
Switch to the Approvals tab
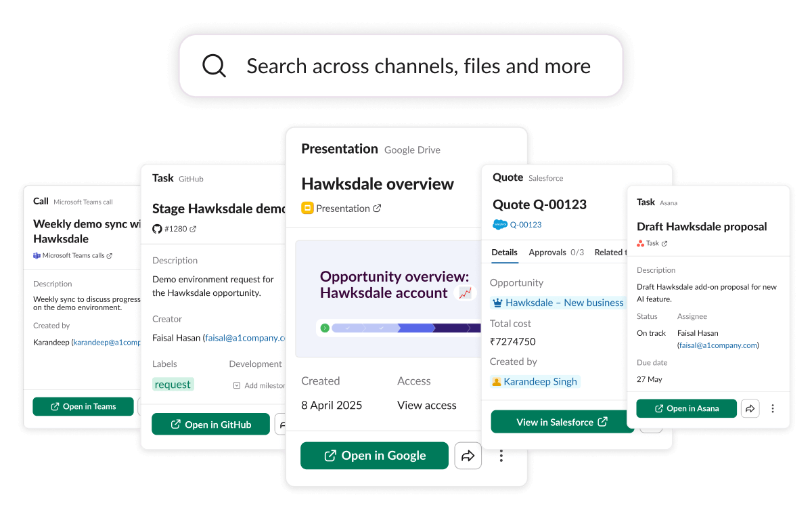tap(556, 252)
